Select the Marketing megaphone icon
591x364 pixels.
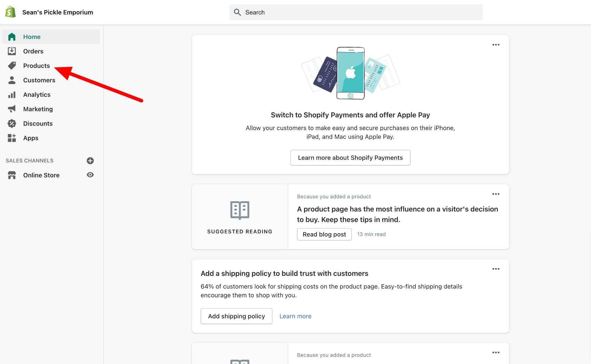(x=12, y=109)
